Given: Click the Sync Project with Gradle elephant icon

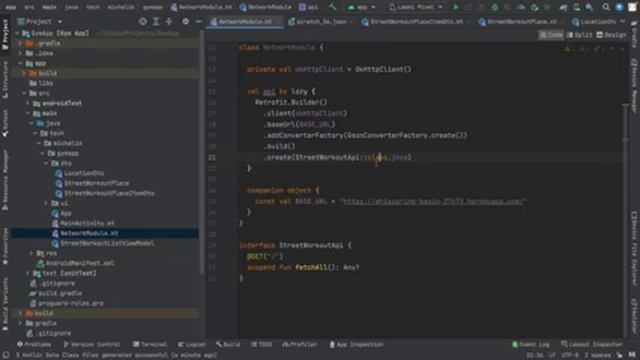Looking at the screenshot, I should [x=563, y=7].
